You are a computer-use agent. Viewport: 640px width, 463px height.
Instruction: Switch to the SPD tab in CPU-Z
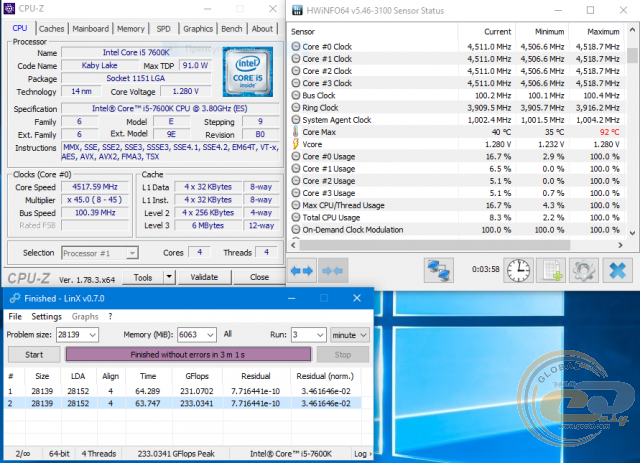(163, 29)
